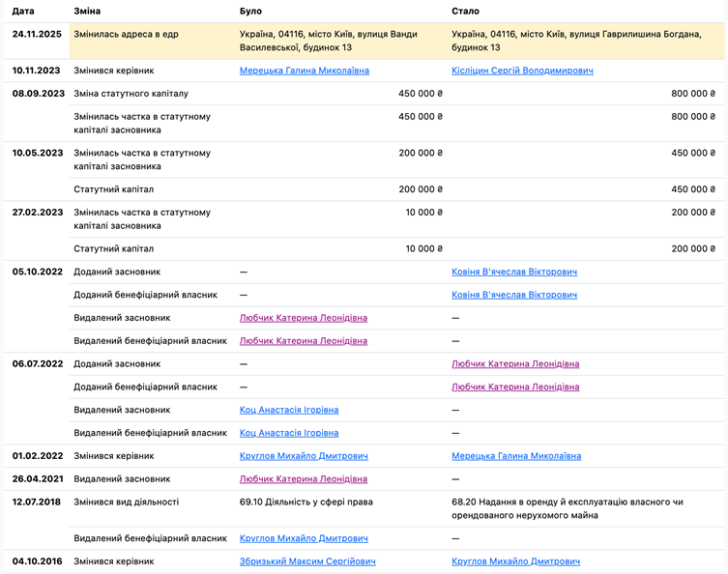
Task: Click the Дата column header
Action: coord(23,11)
